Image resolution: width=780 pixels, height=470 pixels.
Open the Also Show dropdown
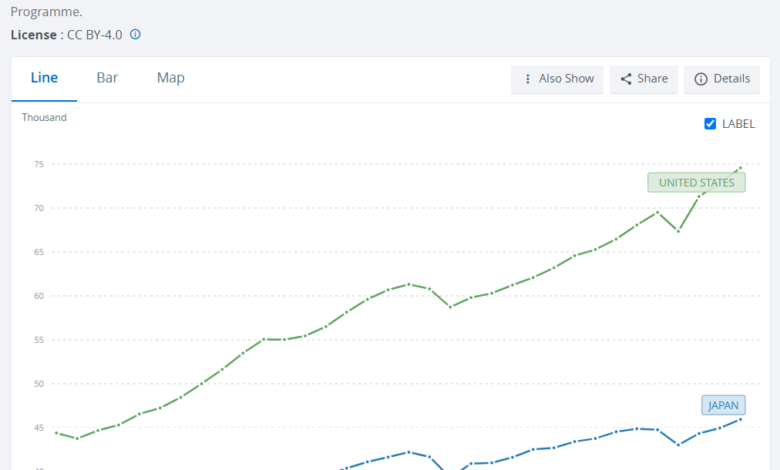[x=557, y=79]
